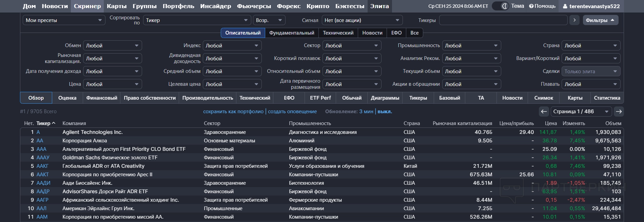Open the page selector dropdown
Viewport: 644px width, 222px height.
(x=581, y=112)
